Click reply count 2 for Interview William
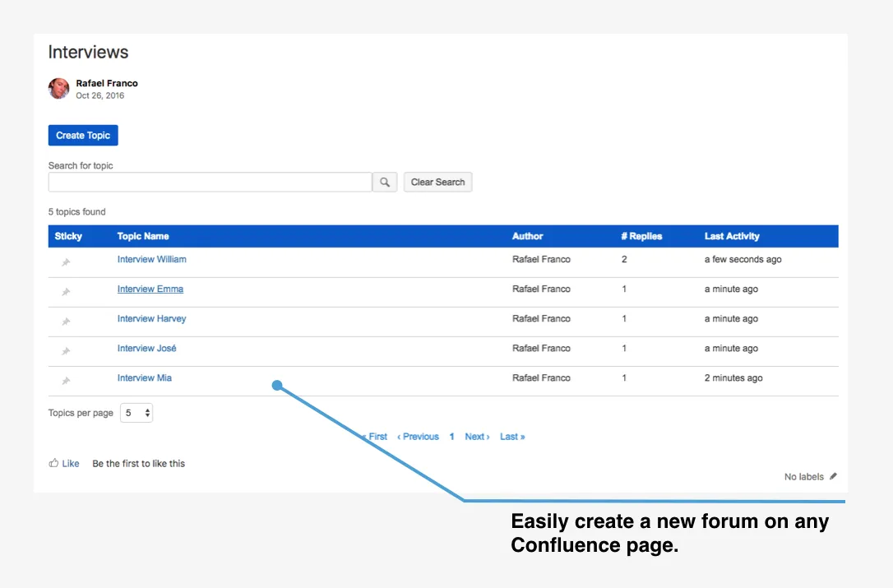The image size is (893, 588). [624, 259]
